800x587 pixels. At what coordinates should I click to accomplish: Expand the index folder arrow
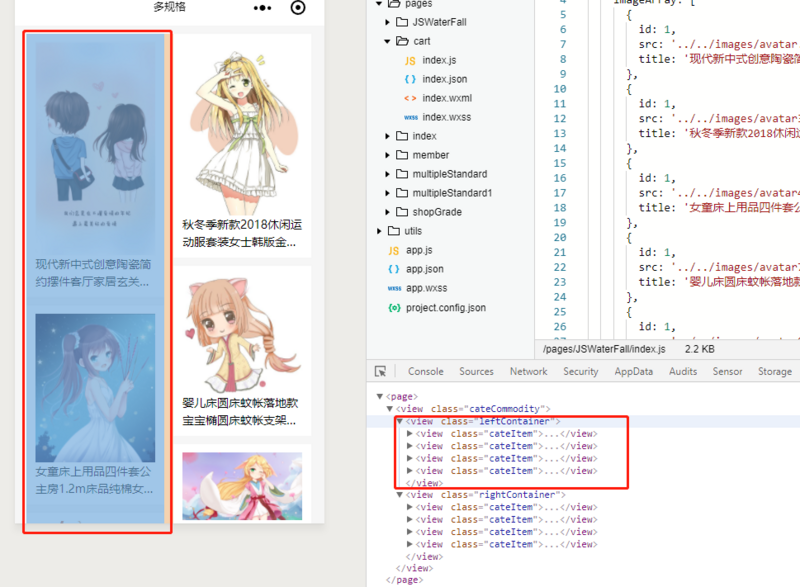pos(387,136)
